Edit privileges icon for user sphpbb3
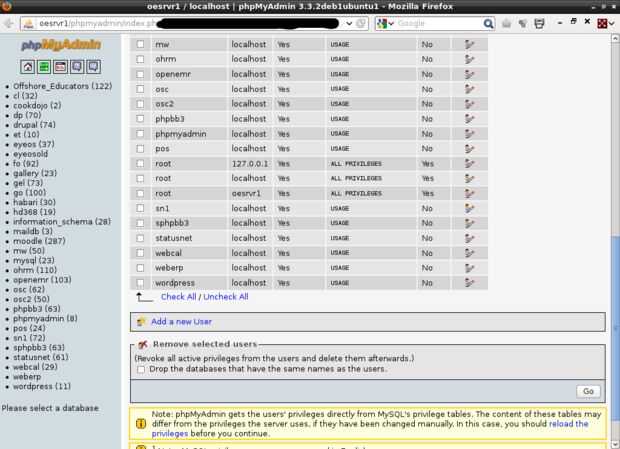 click(x=469, y=223)
